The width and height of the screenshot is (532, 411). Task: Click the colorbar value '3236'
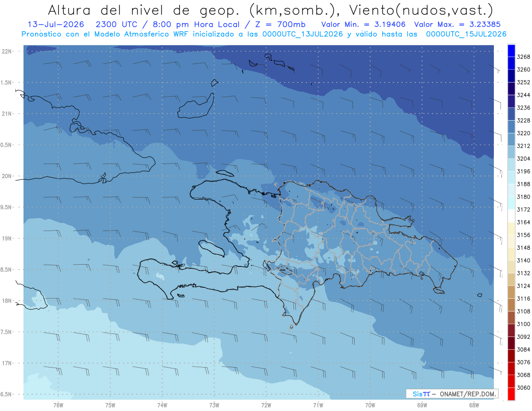click(x=524, y=108)
